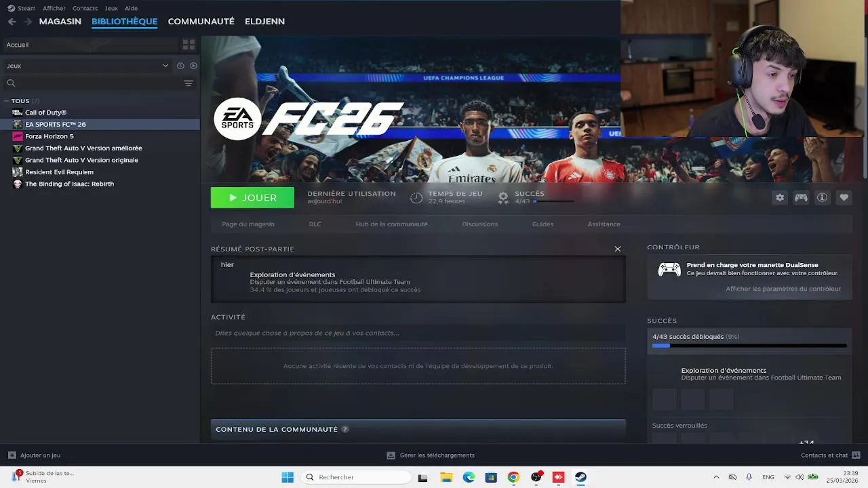Image resolution: width=868 pixels, height=488 pixels.
Task: Select Grand Theft Auto V Version améliorée
Action: click(83, 148)
